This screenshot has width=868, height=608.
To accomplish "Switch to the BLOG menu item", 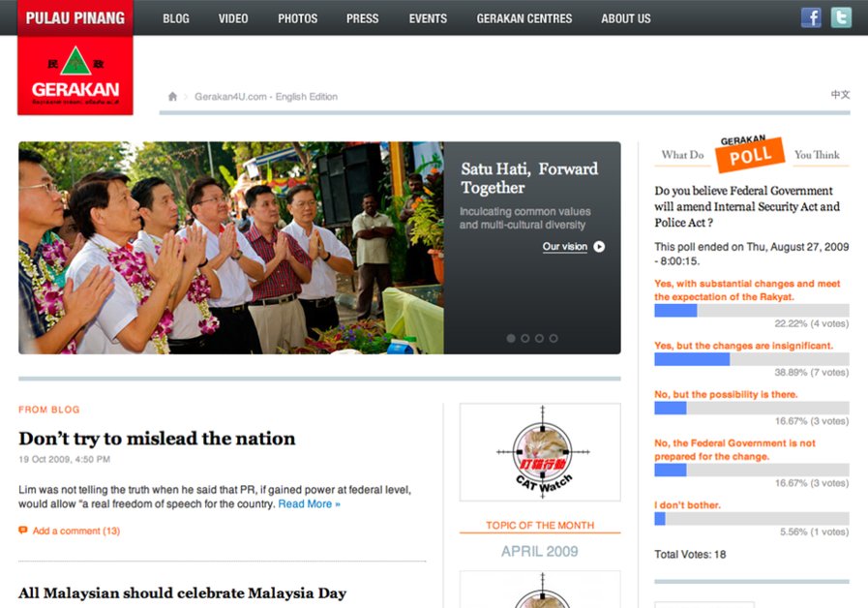I will pos(175,17).
